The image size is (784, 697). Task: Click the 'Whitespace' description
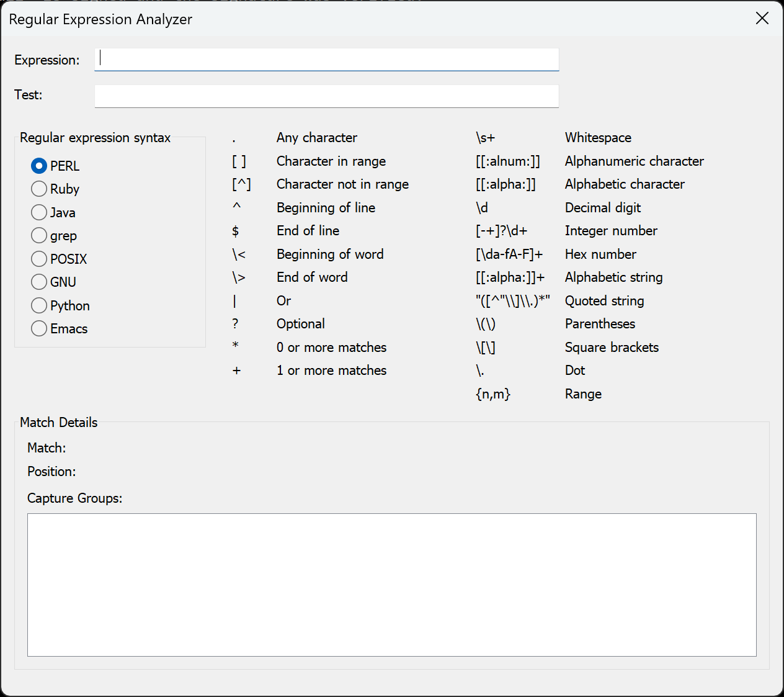pos(599,137)
